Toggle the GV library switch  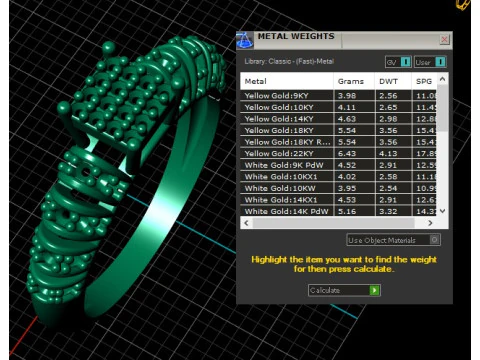pyautogui.click(x=398, y=62)
